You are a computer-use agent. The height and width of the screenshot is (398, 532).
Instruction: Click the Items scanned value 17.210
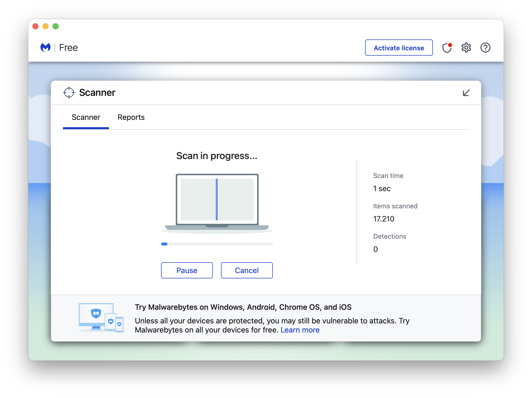(384, 219)
